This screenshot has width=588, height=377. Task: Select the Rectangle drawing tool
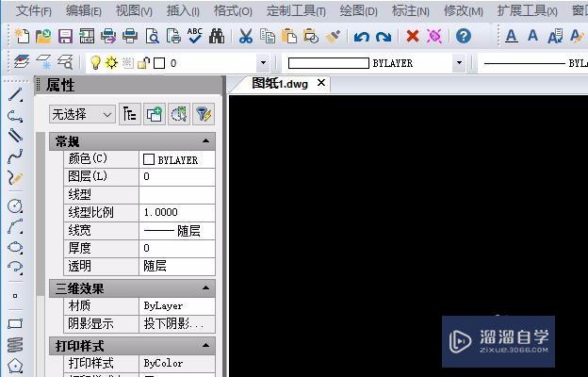tap(15, 323)
